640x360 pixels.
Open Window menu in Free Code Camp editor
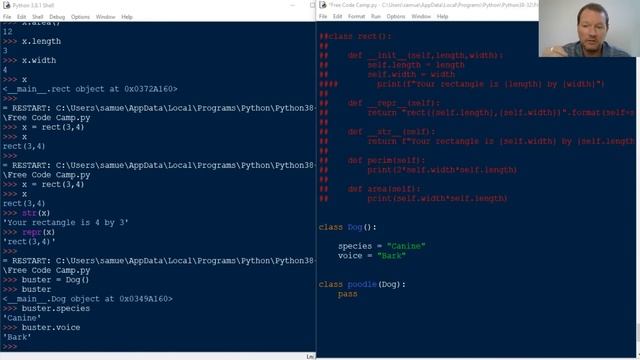coord(421,16)
